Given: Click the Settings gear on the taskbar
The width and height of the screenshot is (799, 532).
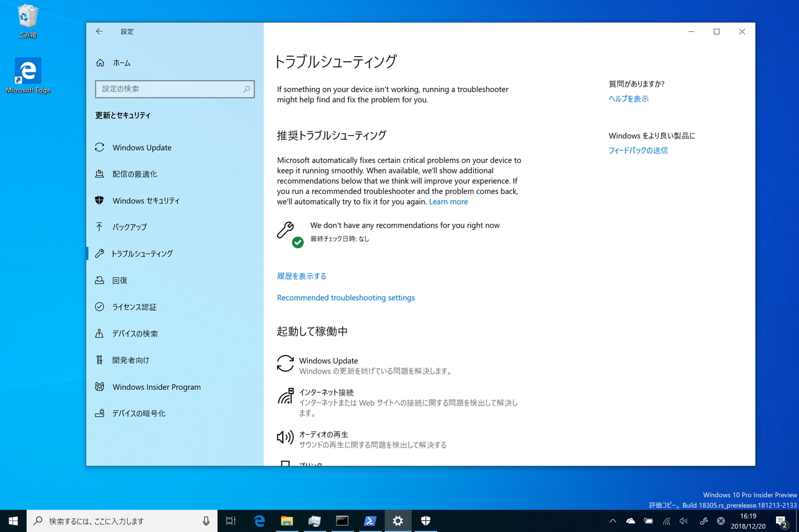Looking at the screenshot, I should (398, 521).
